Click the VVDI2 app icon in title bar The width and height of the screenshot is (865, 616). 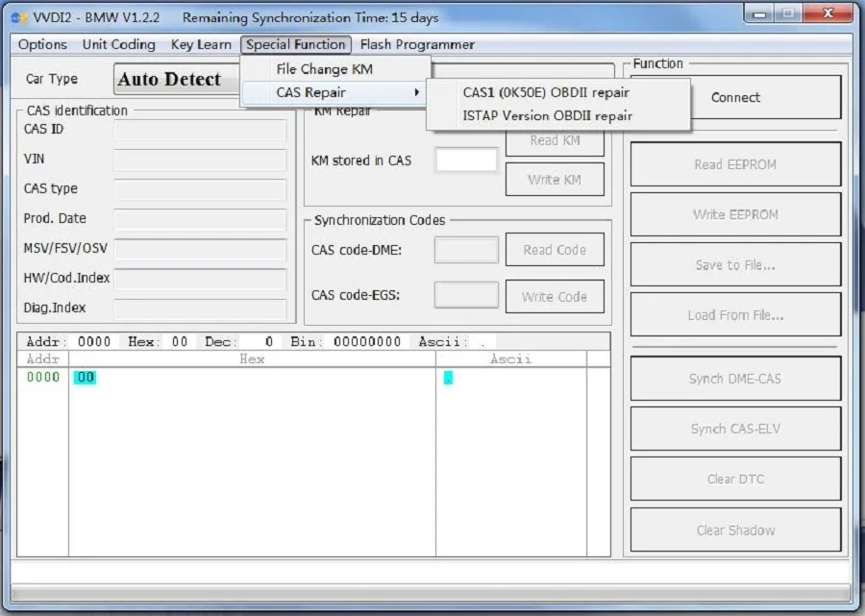[x=20, y=17]
